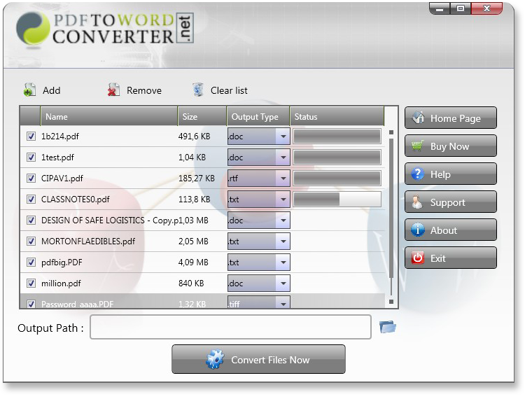
Task: Click the Remove file icon
Action: [113, 90]
